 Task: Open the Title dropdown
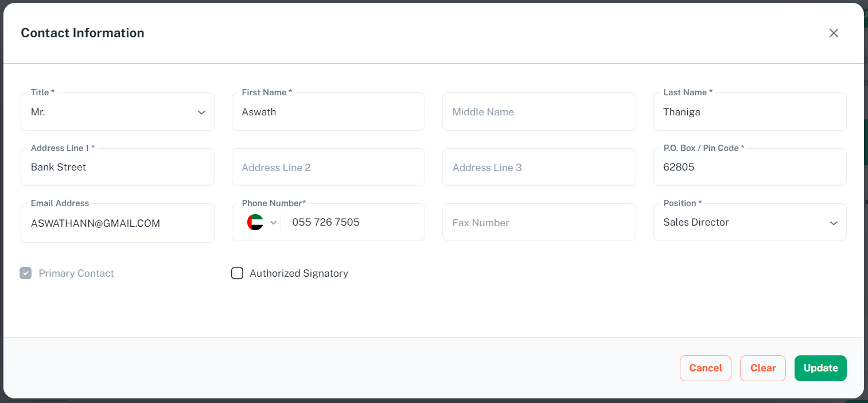tap(117, 112)
